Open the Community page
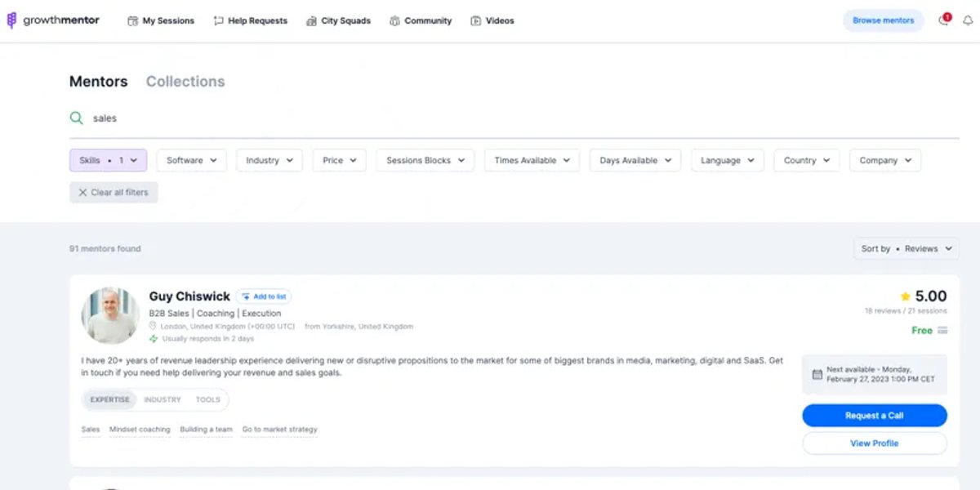Viewport: 980px width, 490px height. pyautogui.click(x=421, y=20)
